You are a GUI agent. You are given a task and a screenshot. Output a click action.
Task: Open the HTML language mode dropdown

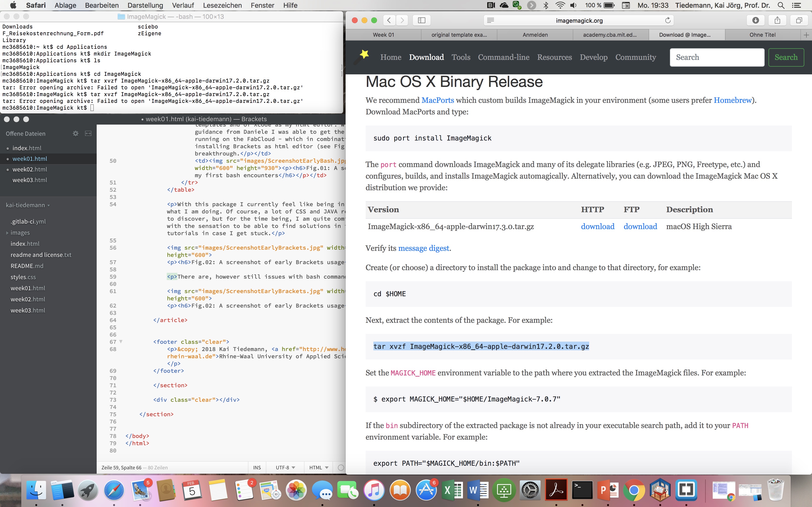[319, 467]
